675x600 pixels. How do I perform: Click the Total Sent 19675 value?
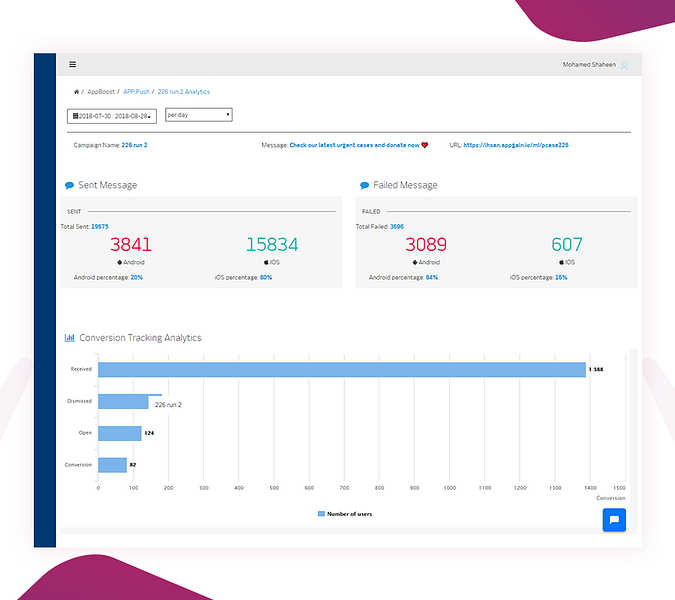click(x=100, y=226)
